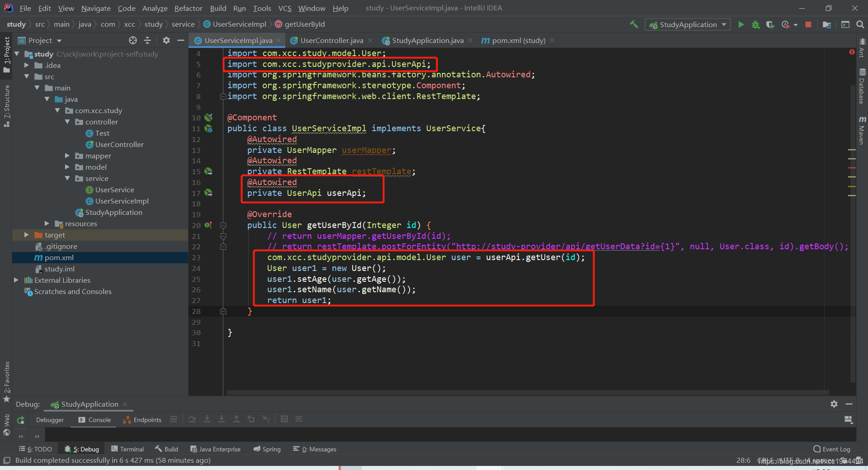Viewport: 868px width, 470px height.
Task: Click the override gutter icon on line 20
Action: (x=208, y=225)
